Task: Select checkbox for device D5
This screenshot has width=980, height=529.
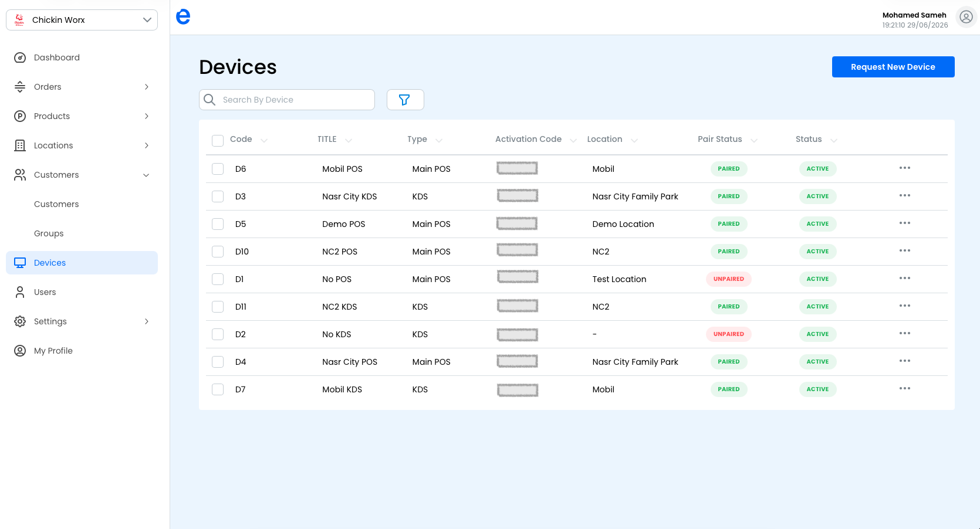Action: [x=218, y=224]
